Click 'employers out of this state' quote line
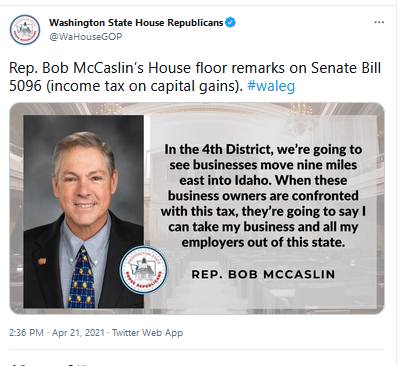 (263, 242)
